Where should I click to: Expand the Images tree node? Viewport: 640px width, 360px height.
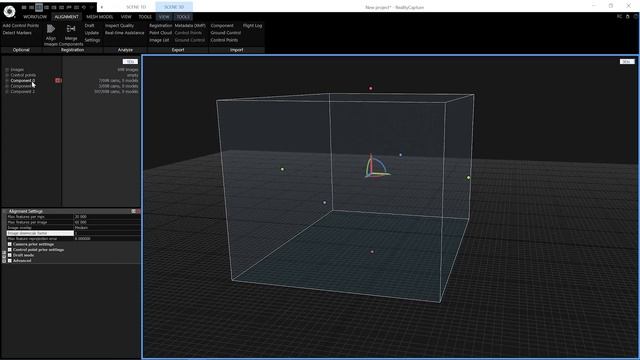[x=7, y=70]
